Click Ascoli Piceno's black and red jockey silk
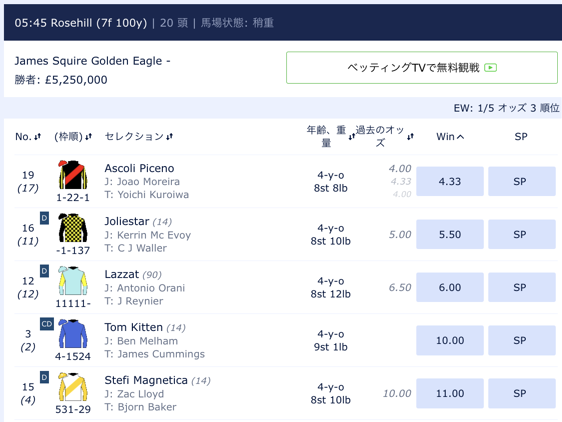 click(73, 175)
